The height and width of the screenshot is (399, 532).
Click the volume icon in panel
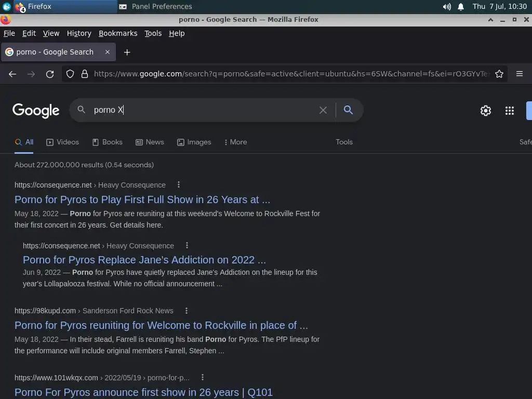447,6
